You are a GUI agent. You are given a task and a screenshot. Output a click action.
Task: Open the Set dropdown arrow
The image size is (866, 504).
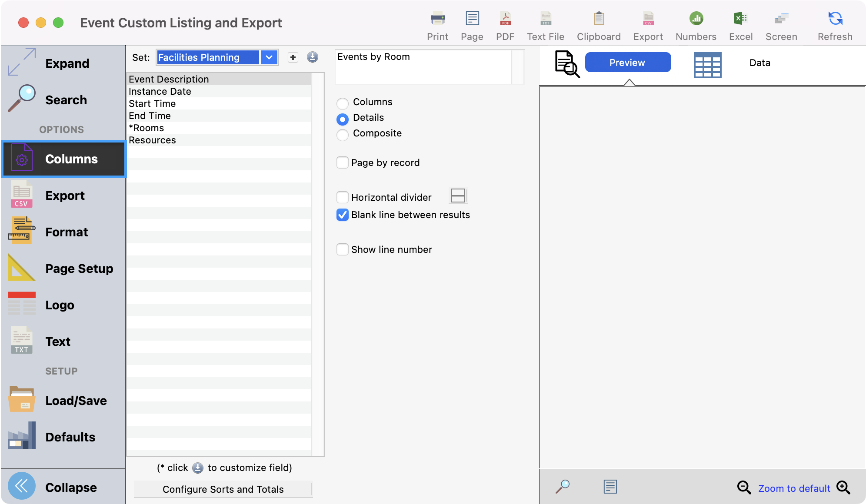pos(269,57)
